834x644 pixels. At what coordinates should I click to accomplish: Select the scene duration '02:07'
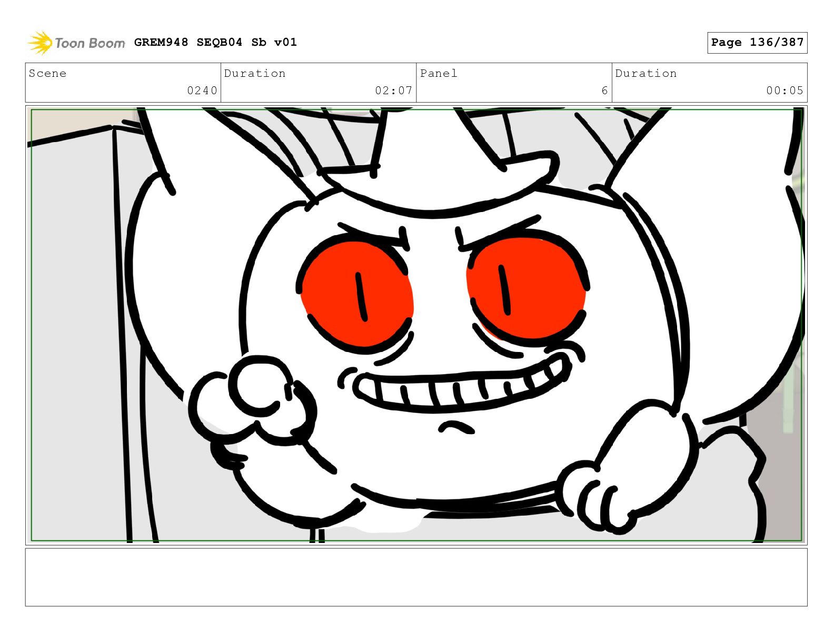coord(393,90)
